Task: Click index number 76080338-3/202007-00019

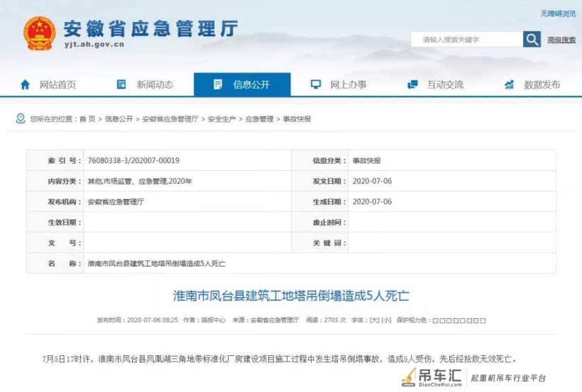Action: point(133,161)
